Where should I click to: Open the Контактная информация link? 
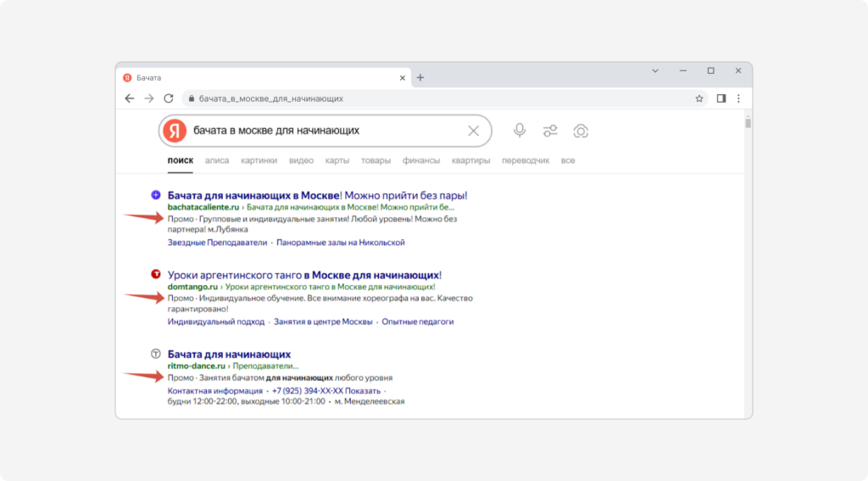coord(214,391)
